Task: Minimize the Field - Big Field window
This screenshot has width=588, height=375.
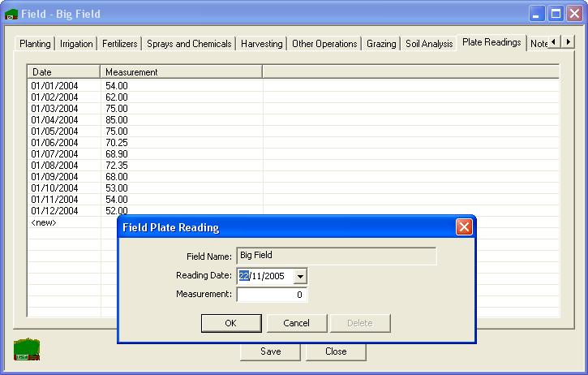Action: click(x=537, y=14)
